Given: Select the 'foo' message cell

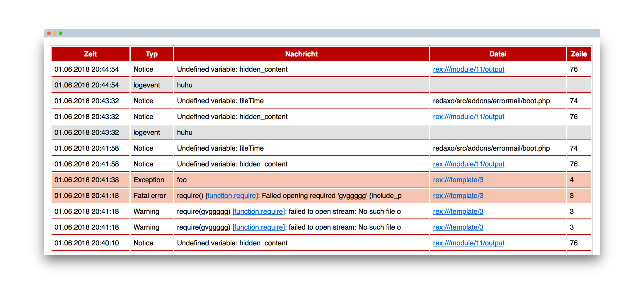Looking at the screenshot, I should click(301, 180).
